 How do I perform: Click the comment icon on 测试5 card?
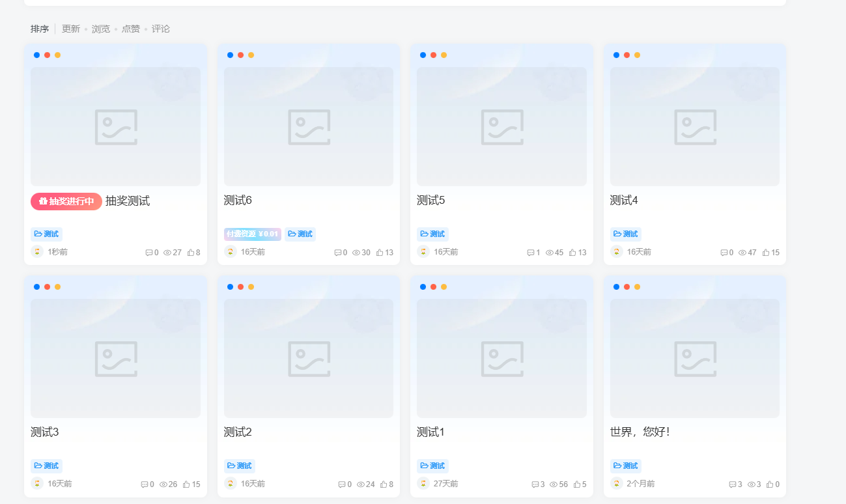coord(531,253)
